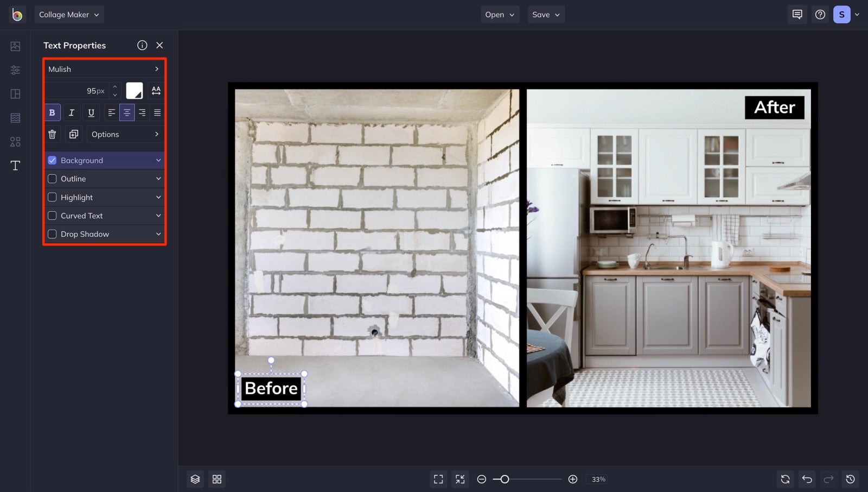
Task: Toggle bold formatting for the text
Action: 52,112
